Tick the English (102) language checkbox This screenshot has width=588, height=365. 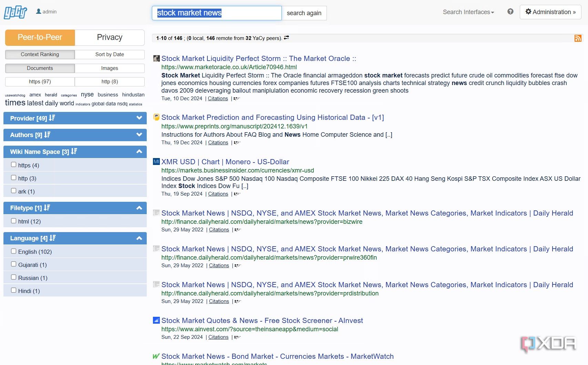pos(14,251)
